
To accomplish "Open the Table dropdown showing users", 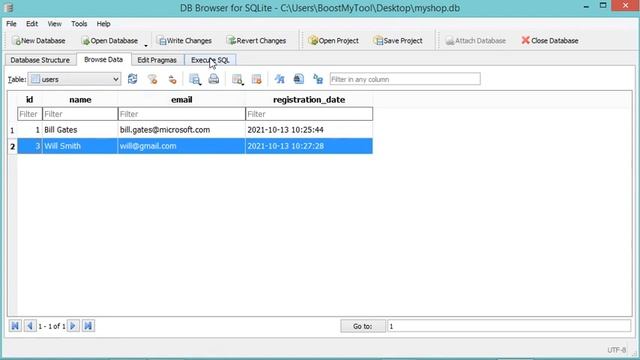I will click(74, 79).
